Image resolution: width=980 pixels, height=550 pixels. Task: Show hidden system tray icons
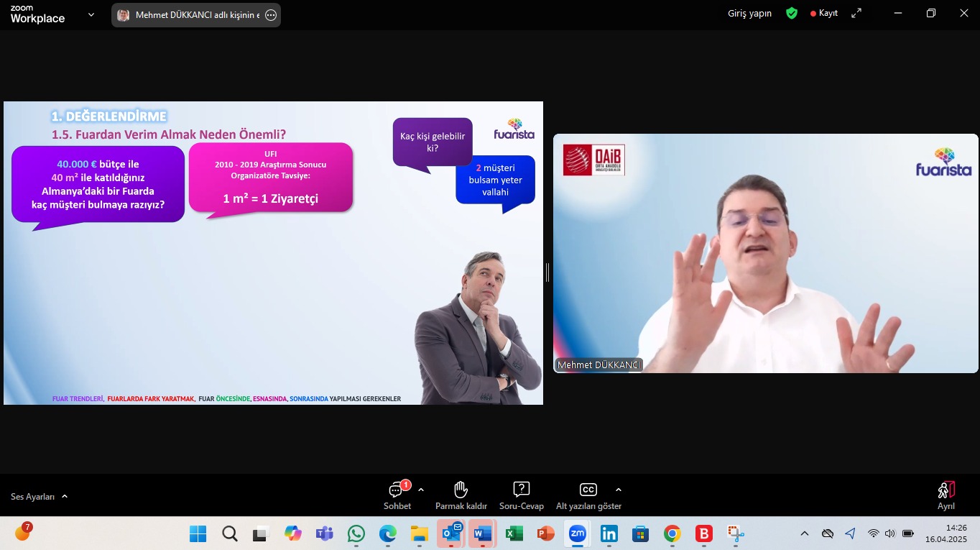805,533
